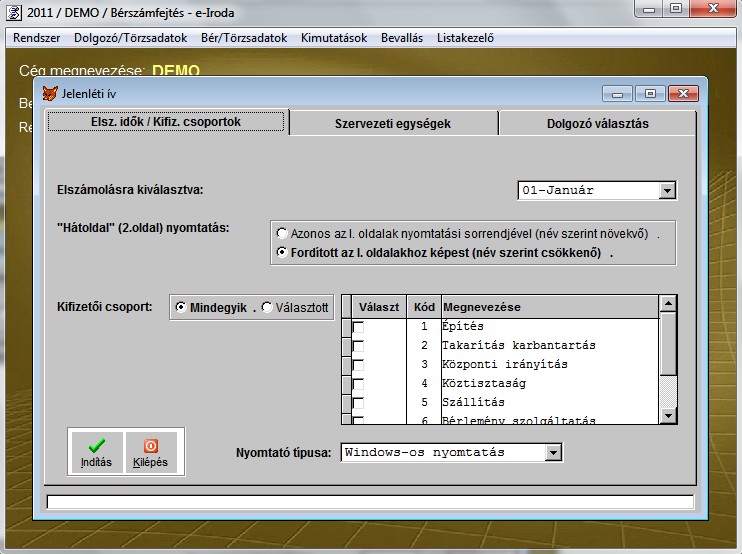Screen dimensions: 742x554
Task: Choose the Választott payer group option
Action: [266, 308]
